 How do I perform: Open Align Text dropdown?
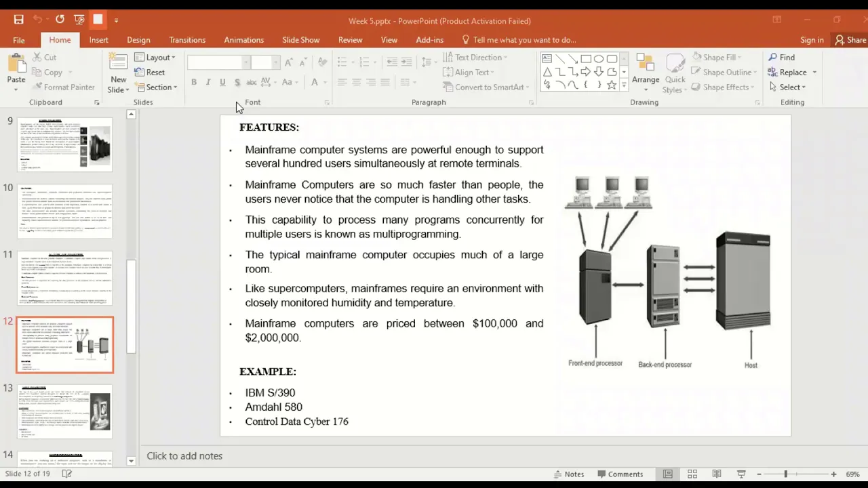tap(469, 73)
